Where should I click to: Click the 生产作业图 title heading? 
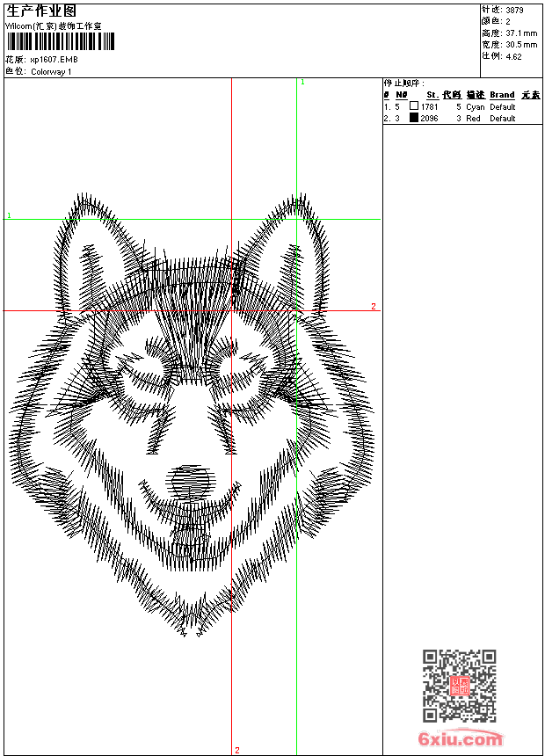[x=41, y=11]
